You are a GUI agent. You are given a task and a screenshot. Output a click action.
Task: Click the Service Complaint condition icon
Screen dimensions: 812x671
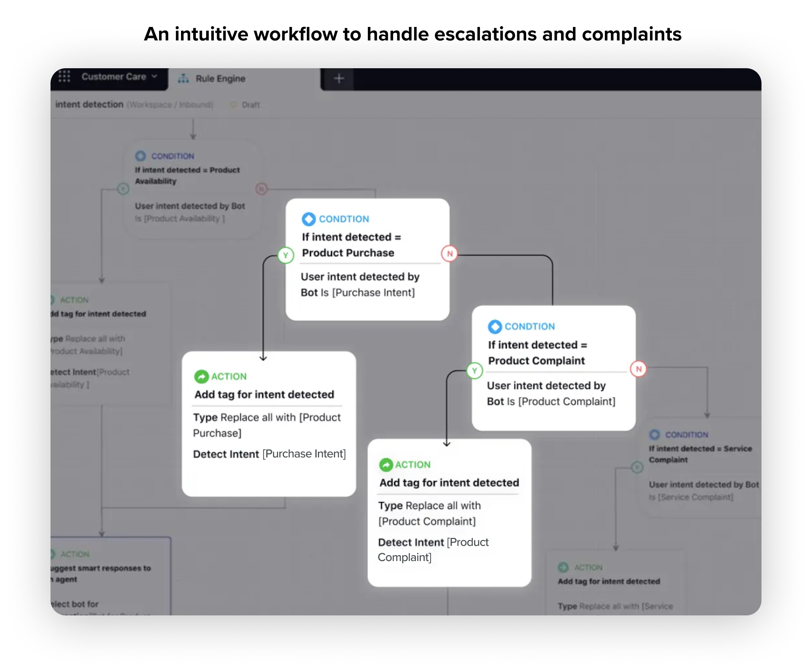pos(655,434)
